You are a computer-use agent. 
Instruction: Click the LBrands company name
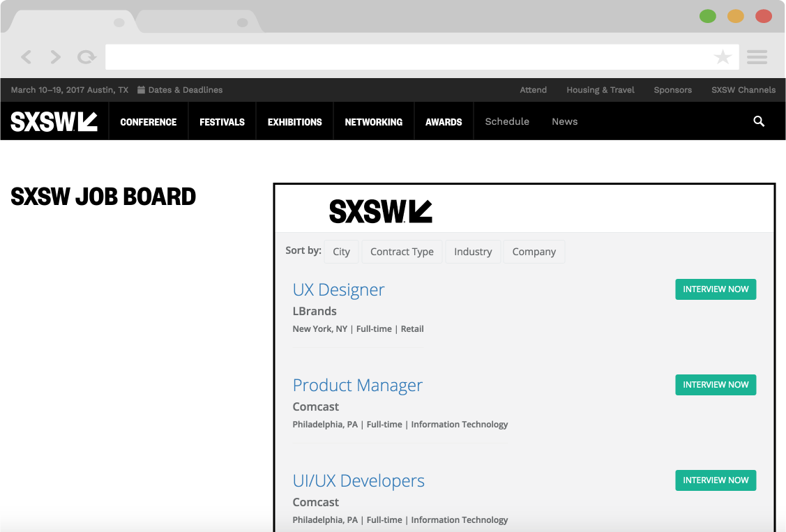[315, 311]
